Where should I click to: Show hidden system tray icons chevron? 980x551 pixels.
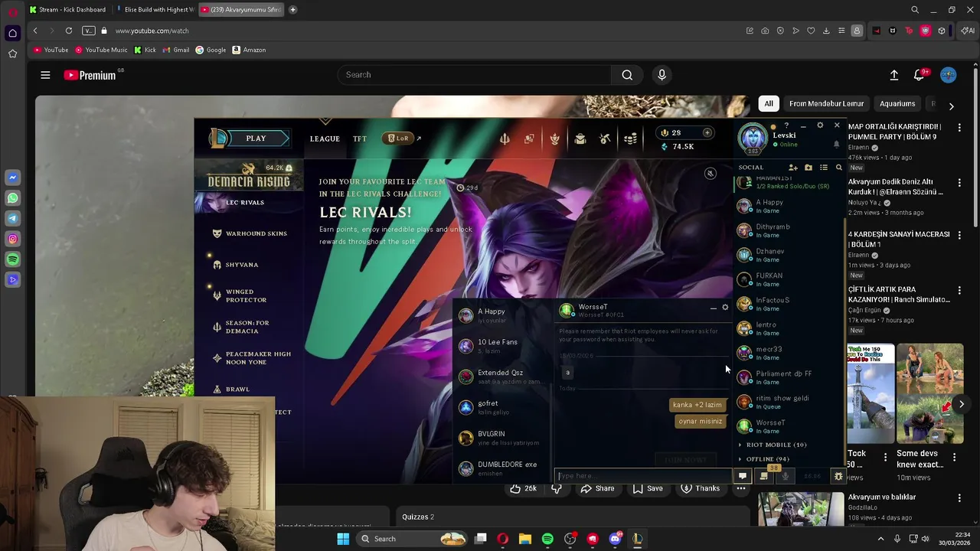(x=880, y=539)
